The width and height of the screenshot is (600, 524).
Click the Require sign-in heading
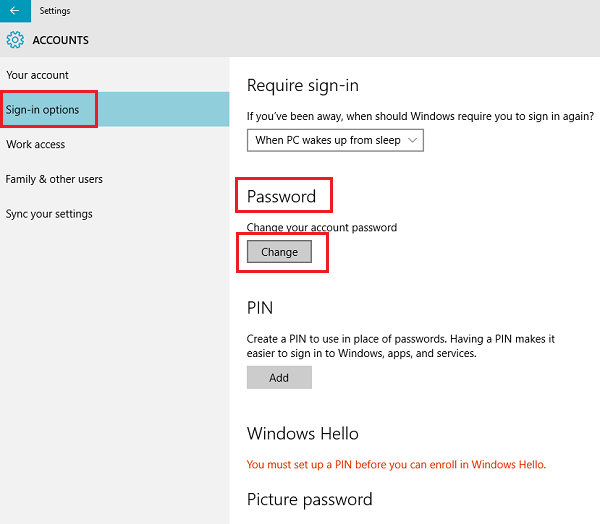click(303, 85)
